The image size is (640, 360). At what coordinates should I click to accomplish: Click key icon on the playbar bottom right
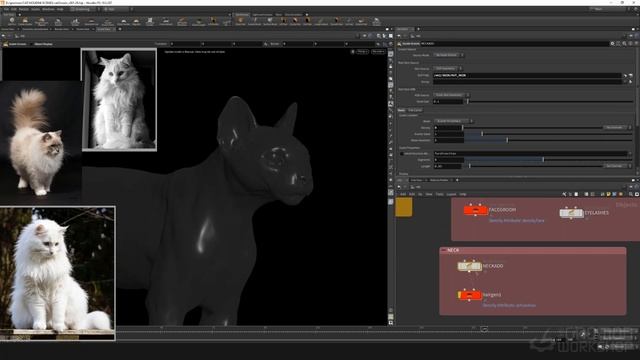[x=582, y=334]
